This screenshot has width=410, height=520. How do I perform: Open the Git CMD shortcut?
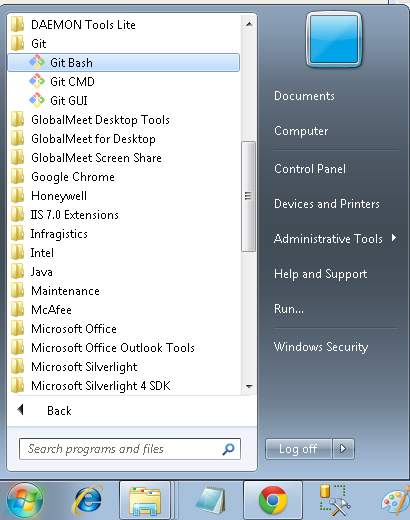point(123,81)
